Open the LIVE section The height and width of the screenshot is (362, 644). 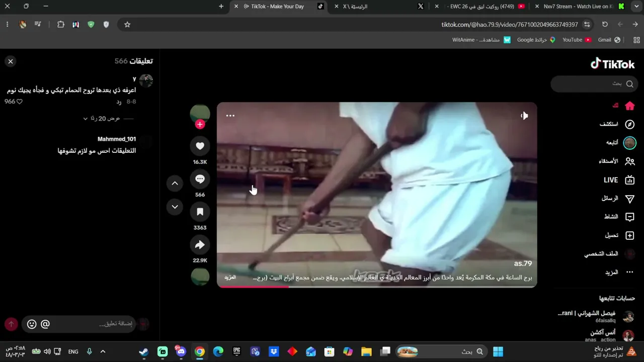[x=619, y=180]
